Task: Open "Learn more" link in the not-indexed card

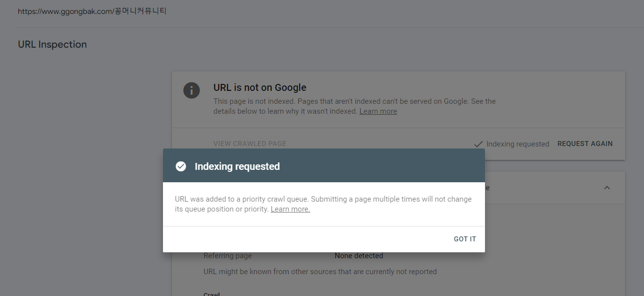Action: pyautogui.click(x=378, y=111)
